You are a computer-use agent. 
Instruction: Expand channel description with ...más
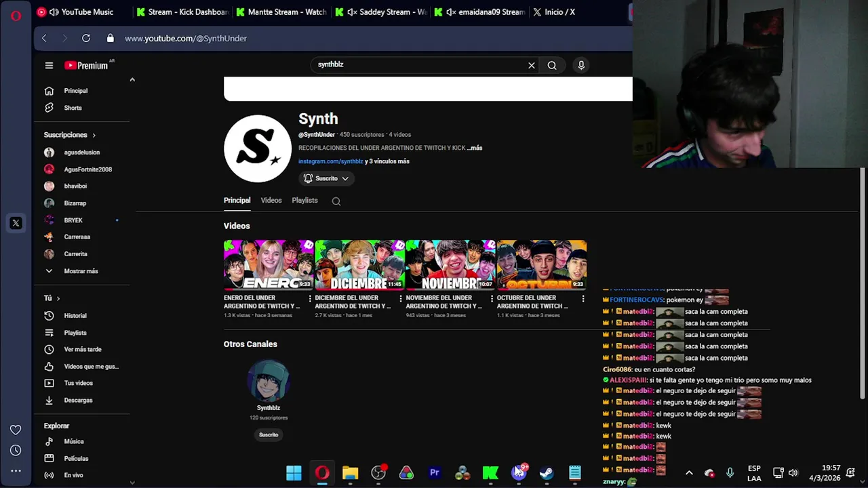click(x=475, y=148)
